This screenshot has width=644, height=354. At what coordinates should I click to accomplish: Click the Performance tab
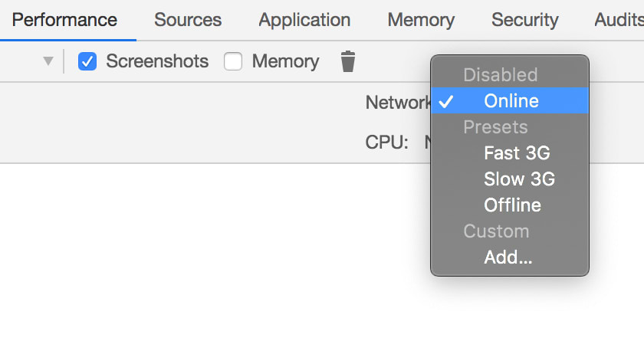pos(64,20)
